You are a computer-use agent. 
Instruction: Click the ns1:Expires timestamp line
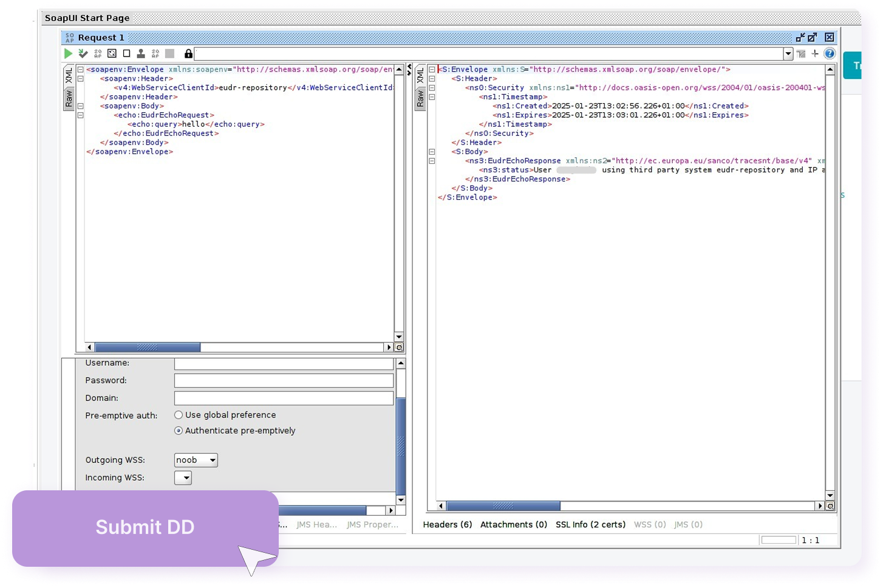[620, 115]
